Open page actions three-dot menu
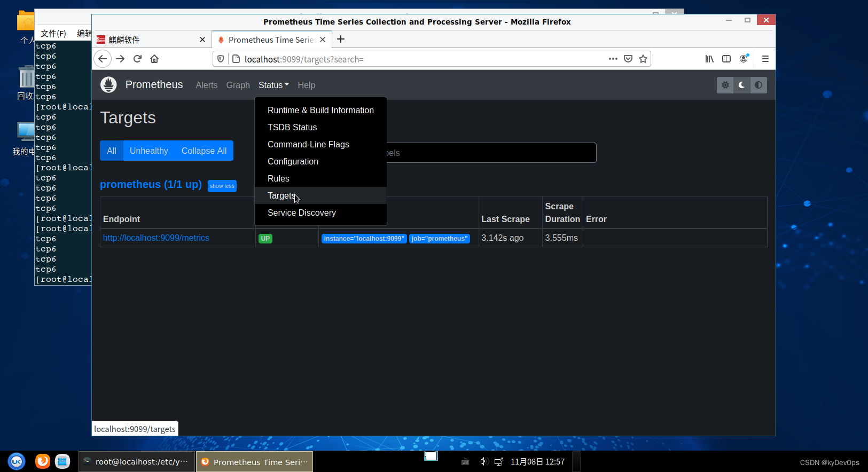The height and width of the screenshot is (472, 868). [613, 59]
